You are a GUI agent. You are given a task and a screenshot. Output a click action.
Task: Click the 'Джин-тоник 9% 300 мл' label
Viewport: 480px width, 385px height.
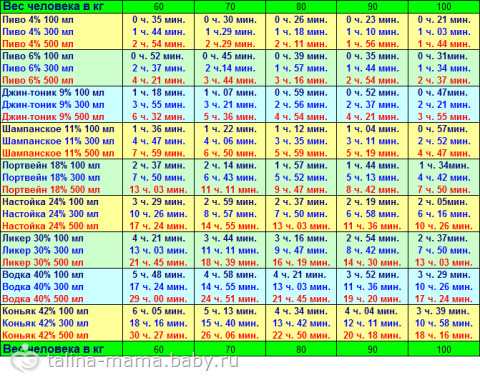click(x=53, y=105)
